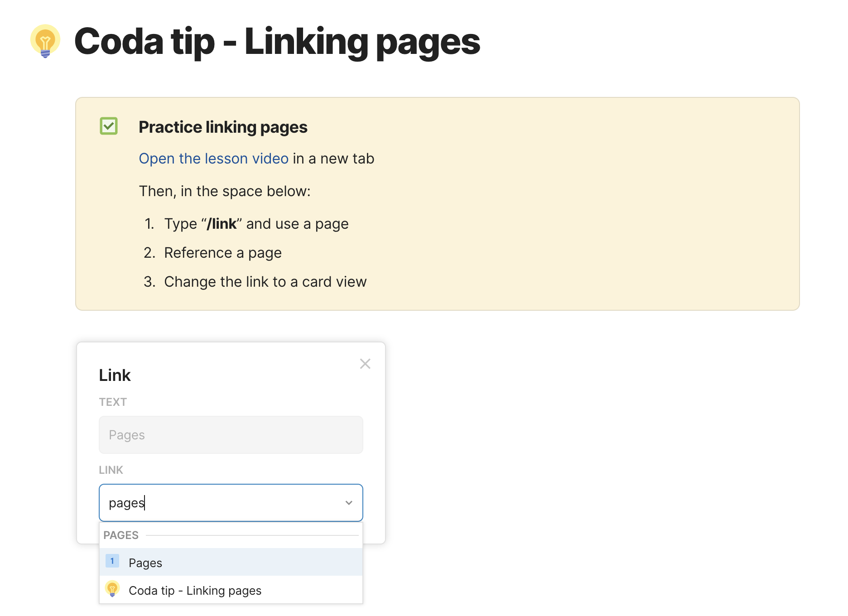The height and width of the screenshot is (616, 848).
Task: Click the PAGES section header in dropdown
Action: [121, 535]
